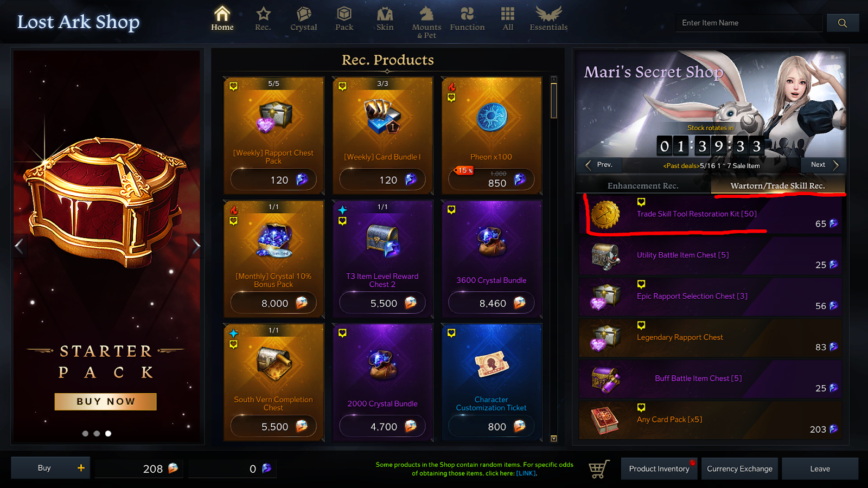Open the Mounts & Pet category
This screenshot has height=488, width=868.
click(x=426, y=22)
